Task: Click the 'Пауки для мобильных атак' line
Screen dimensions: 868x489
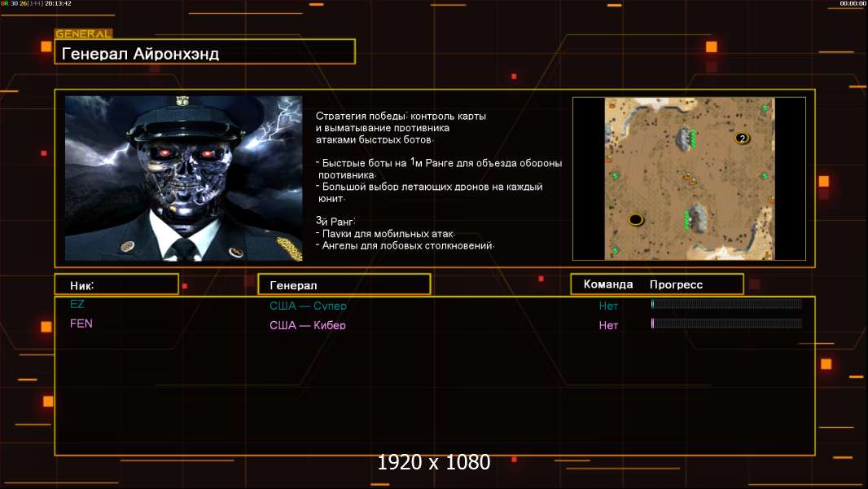Action: coord(385,234)
